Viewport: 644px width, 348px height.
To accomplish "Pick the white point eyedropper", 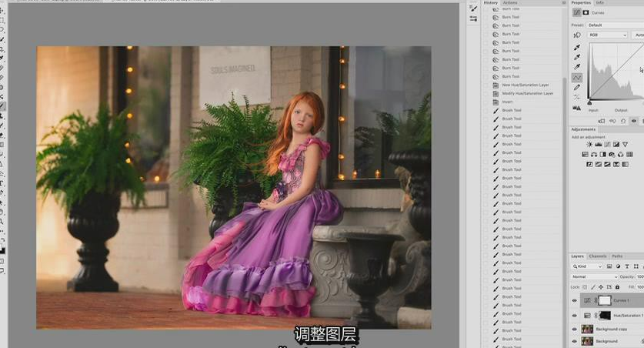I will [577, 67].
